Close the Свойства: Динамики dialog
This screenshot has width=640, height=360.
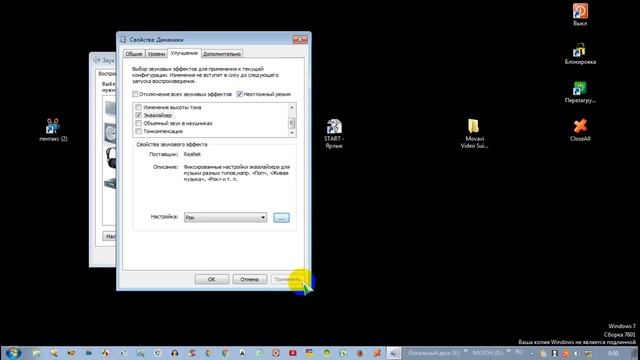coord(300,40)
